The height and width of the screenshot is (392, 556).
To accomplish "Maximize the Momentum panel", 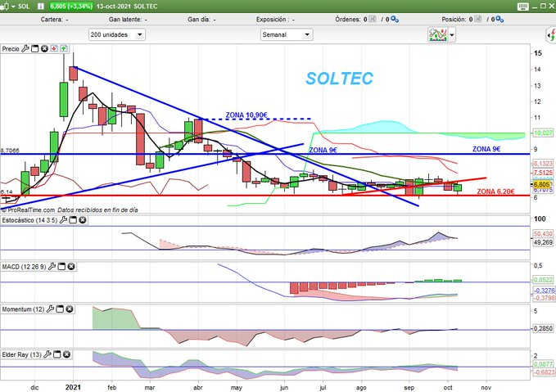I will [60, 309].
